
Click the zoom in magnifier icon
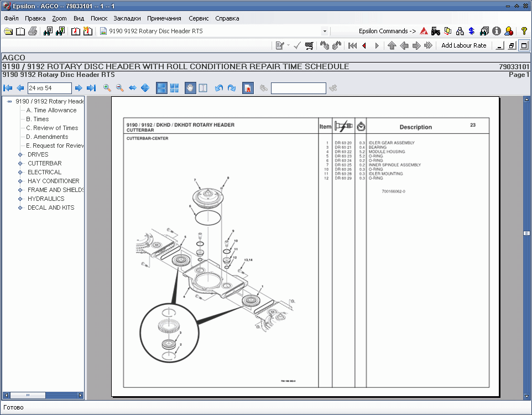(107, 88)
